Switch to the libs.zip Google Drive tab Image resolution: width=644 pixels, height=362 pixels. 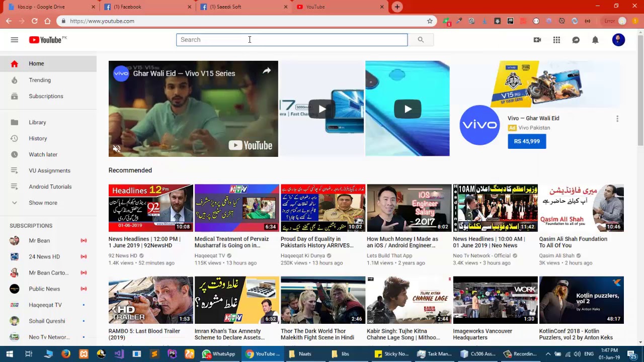50,7
